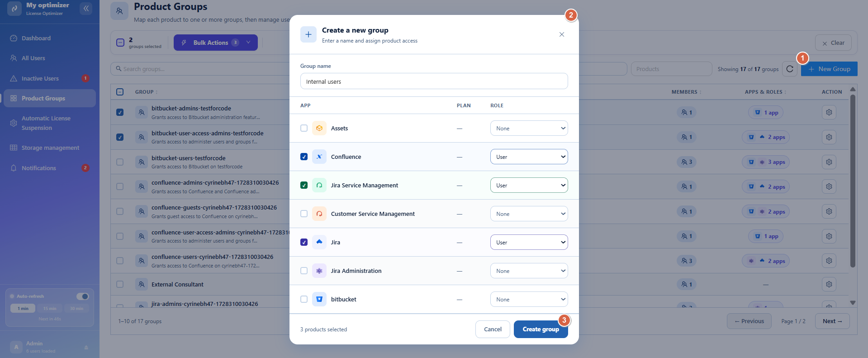
Task: Tick the Customer Service Management checkbox
Action: pyautogui.click(x=304, y=214)
